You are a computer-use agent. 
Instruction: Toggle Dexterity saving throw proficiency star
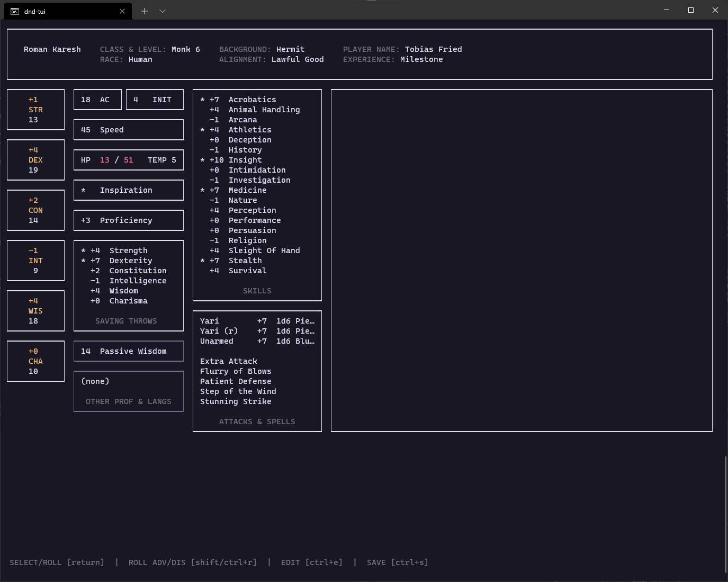point(83,261)
